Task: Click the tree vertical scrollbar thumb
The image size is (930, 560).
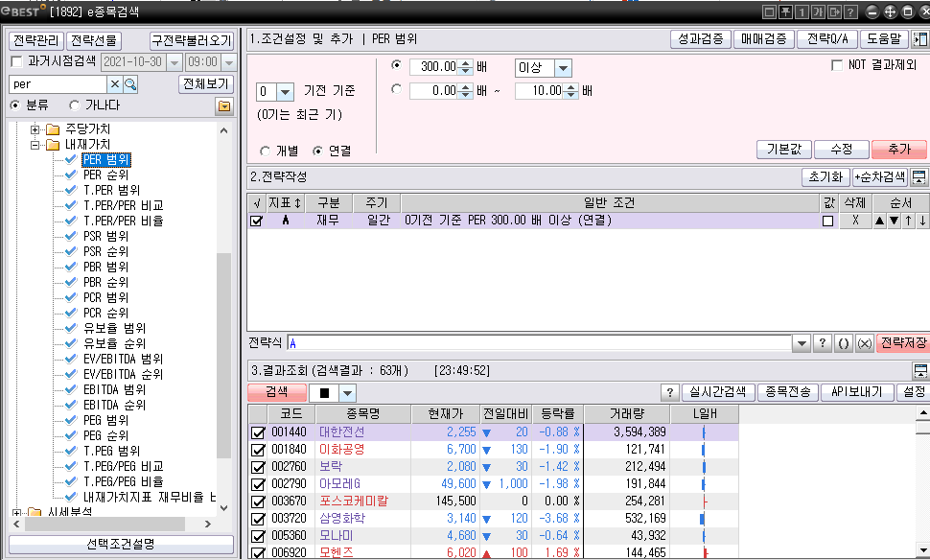Action: click(x=223, y=356)
